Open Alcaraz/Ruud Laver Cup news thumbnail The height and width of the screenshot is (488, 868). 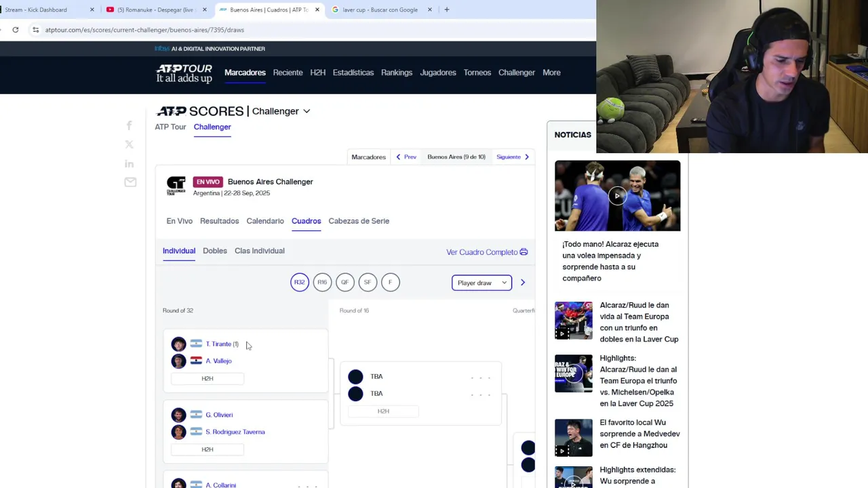(x=573, y=320)
